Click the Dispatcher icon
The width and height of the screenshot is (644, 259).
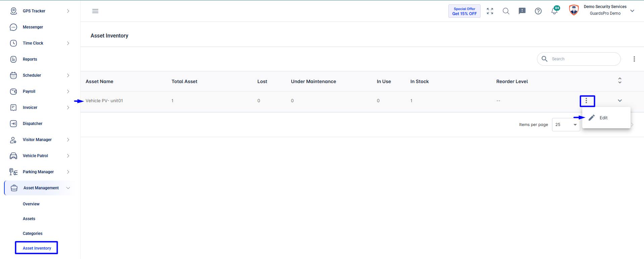[13, 124]
